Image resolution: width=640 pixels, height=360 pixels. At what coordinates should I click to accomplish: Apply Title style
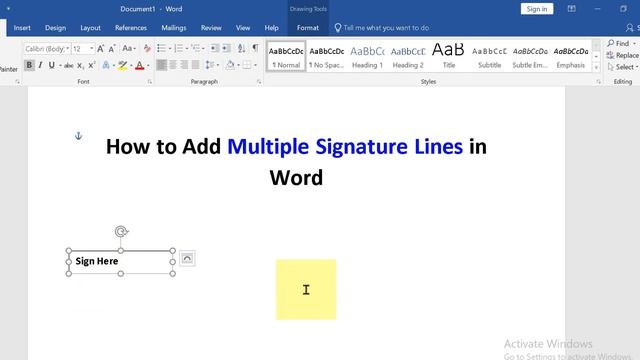pyautogui.click(x=449, y=56)
